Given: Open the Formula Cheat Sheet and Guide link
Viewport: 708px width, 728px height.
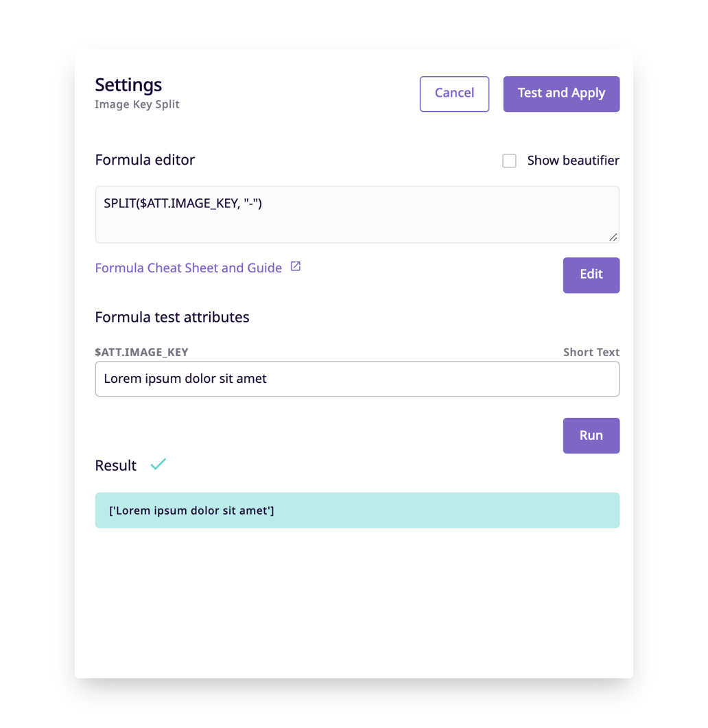Looking at the screenshot, I should coord(188,268).
